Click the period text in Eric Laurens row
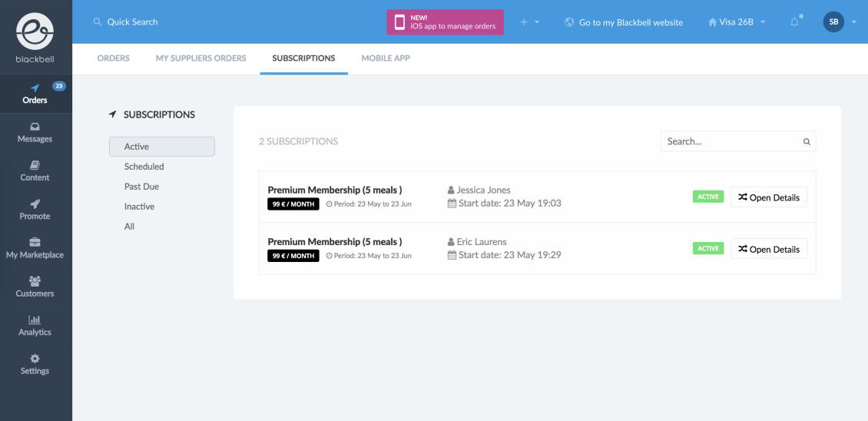Screen dimensions: 868x421 tap(373, 256)
